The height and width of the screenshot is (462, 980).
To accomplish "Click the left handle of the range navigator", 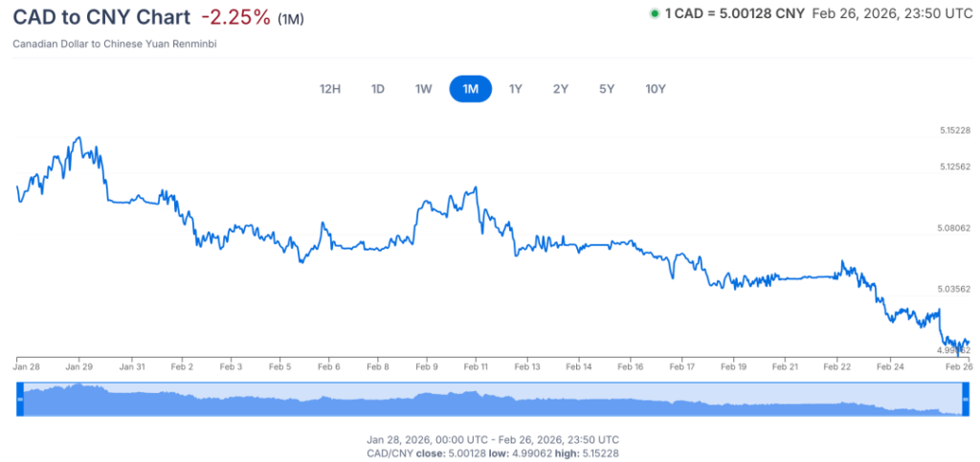I will 19,398.
